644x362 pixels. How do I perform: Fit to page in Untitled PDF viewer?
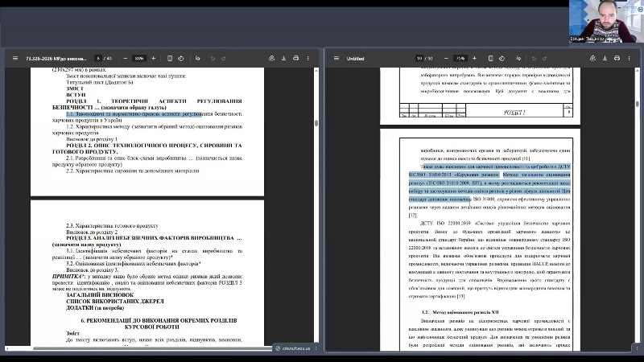pos(490,58)
